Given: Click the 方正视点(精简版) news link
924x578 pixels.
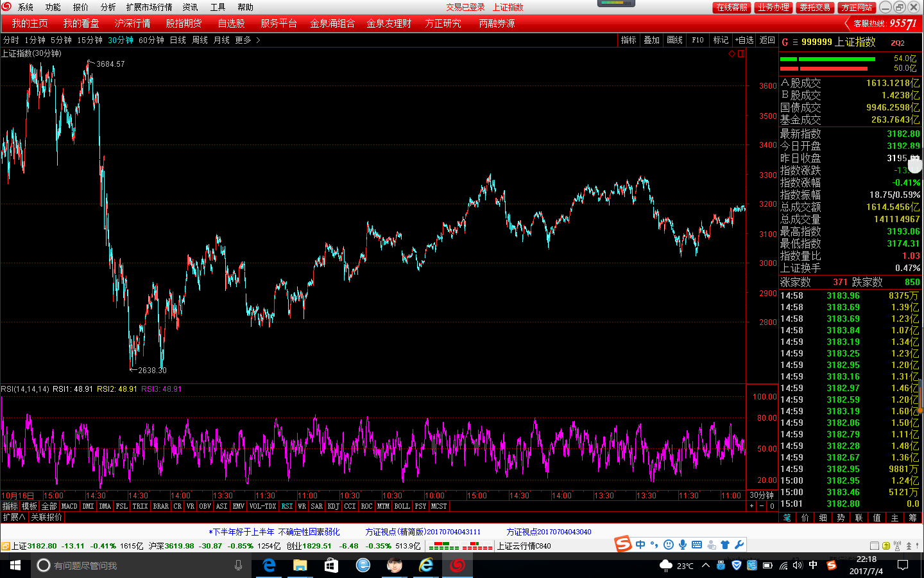Looking at the screenshot, I should (423, 532).
